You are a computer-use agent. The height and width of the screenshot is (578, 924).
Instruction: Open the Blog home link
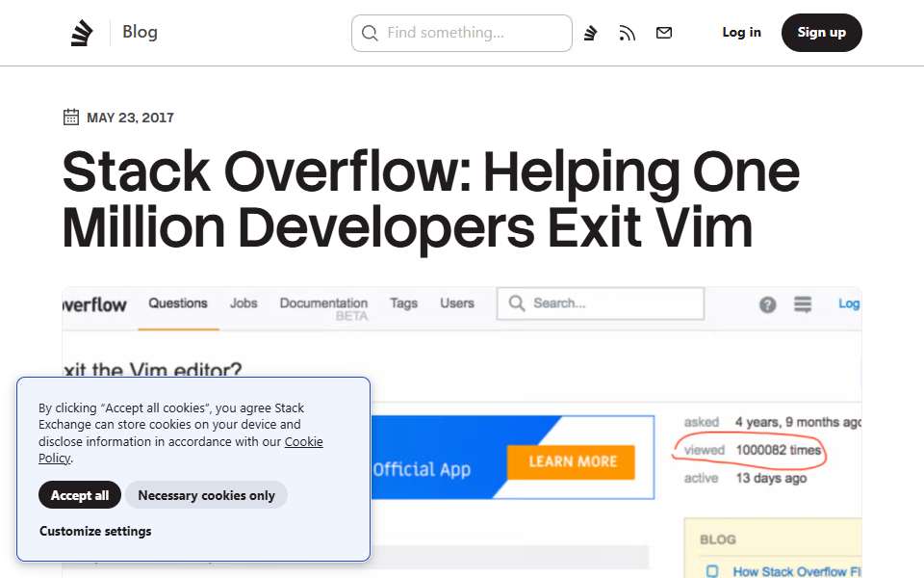[x=140, y=32]
